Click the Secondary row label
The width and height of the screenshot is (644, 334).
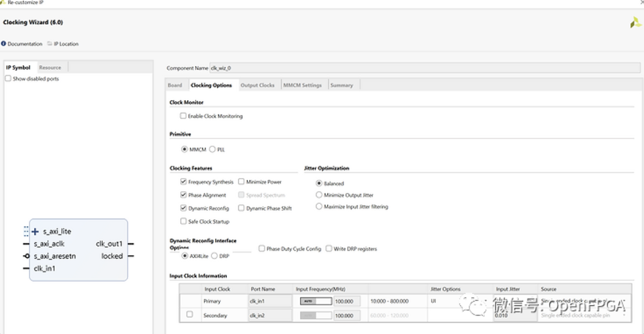click(x=215, y=315)
